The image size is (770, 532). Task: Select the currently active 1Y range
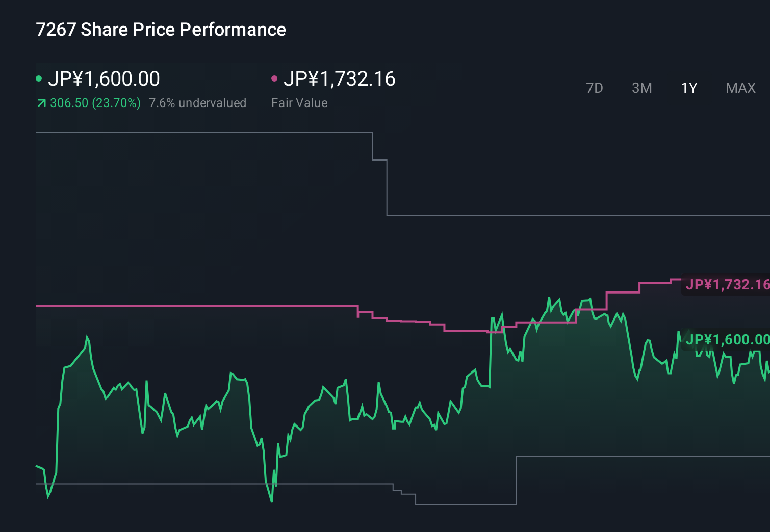point(688,88)
